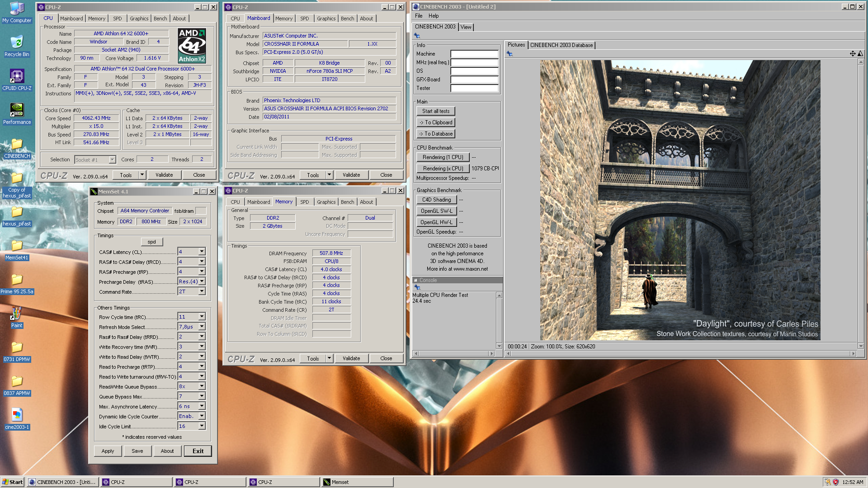Click the CINEBENCH 2003 title bar icon

click(x=416, y=7)
